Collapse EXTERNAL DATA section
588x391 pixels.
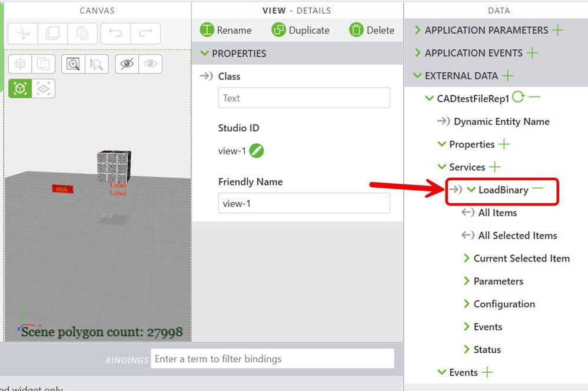(x=417, y=75)
